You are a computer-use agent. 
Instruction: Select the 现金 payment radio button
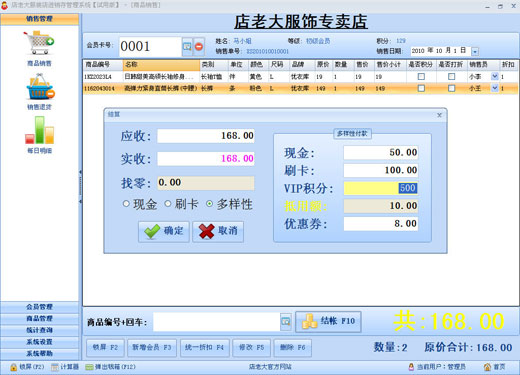click(x=126, y=203)
